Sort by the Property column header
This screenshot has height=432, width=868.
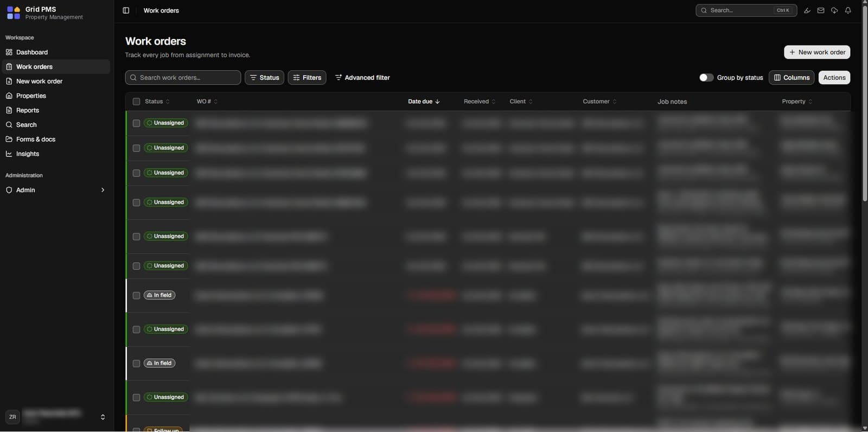point(797,101)
